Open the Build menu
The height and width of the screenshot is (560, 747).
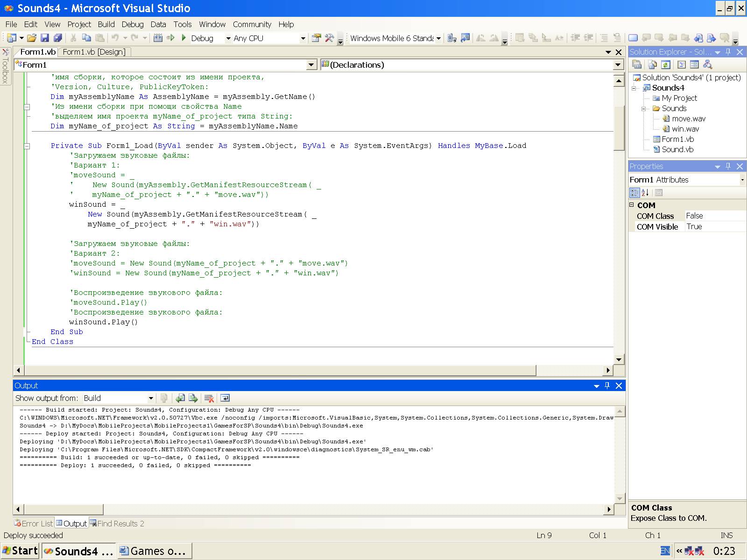point(106,24)
